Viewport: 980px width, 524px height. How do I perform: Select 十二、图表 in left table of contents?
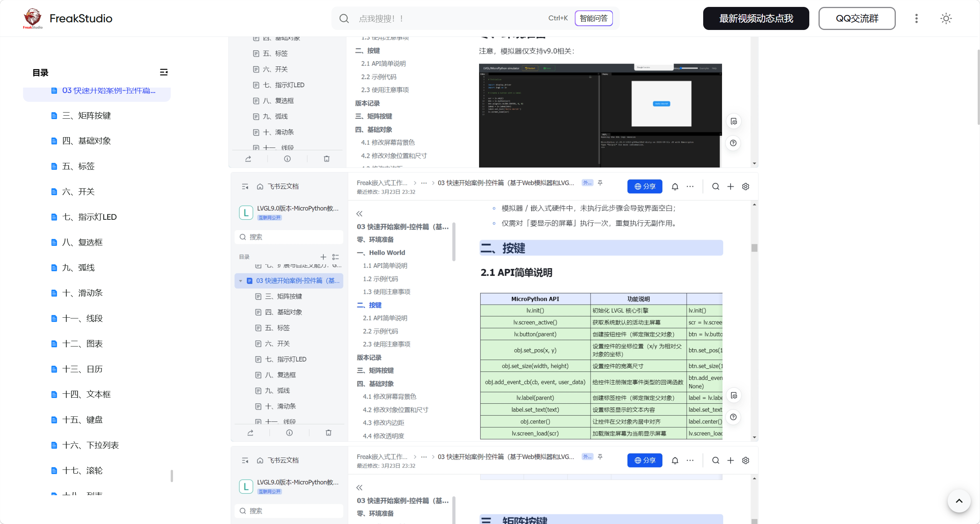point(82,343)
